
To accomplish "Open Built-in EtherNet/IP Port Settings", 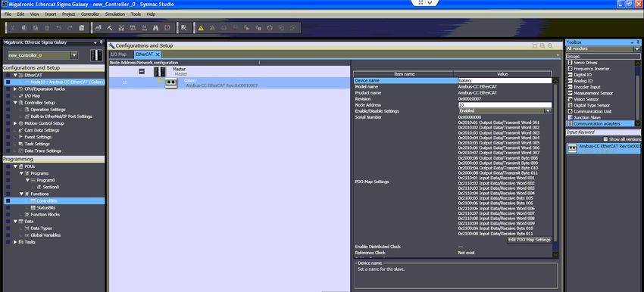I will click(x=61, y=116).
